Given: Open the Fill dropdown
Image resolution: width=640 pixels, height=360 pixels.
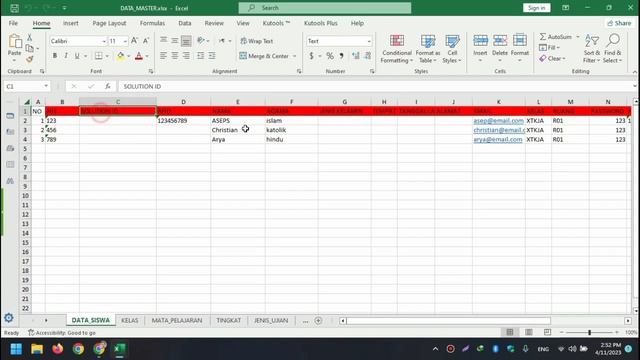Looking at the screenshot, I should (x=549, y=48).
